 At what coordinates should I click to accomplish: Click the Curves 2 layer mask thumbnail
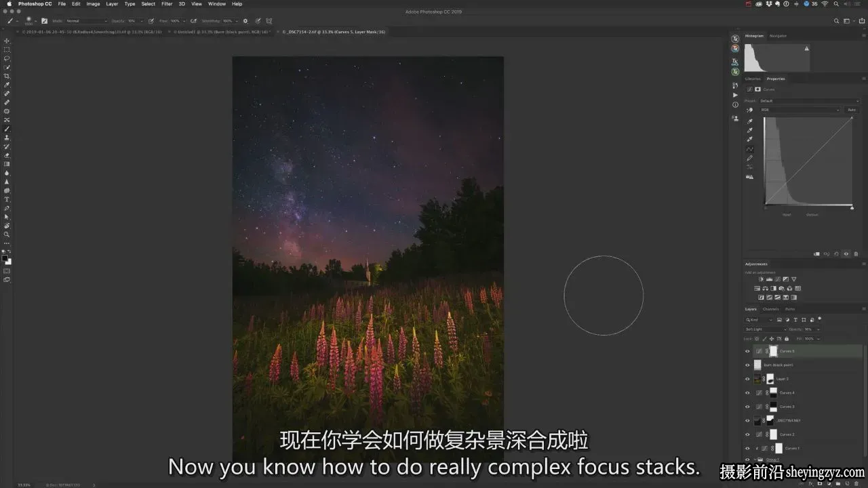(773, 434)
